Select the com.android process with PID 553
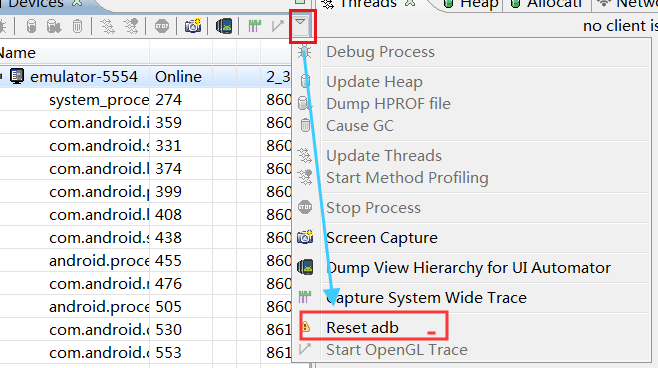This screenshot has height=368, width=658. coord(145,353)
